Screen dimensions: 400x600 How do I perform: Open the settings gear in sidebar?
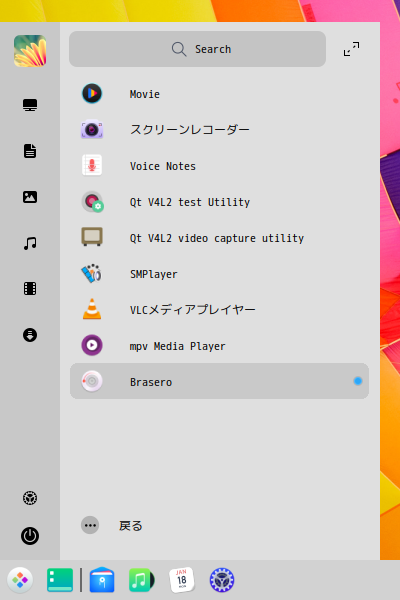[x=30, y=498]
